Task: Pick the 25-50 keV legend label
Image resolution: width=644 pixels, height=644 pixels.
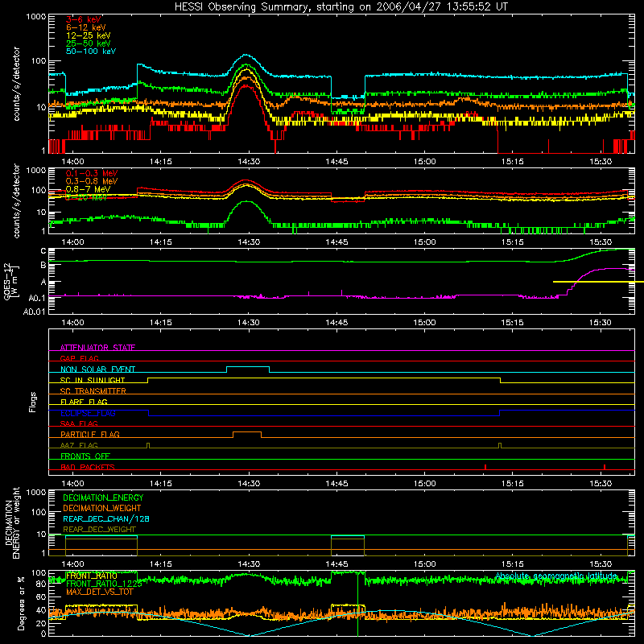Action: click(89, 43)
